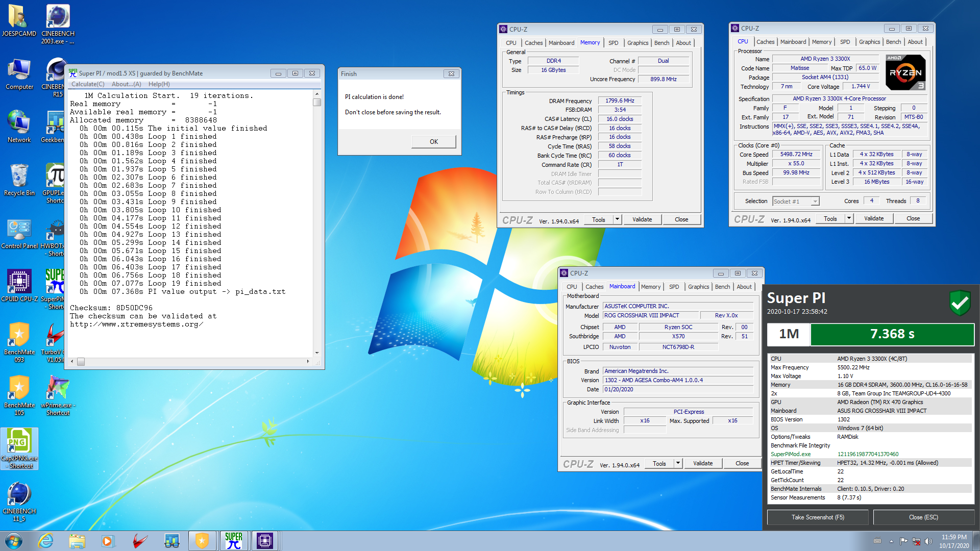Click Tools button in Mainboard CPU-Z window
This screenshot has width=980, height=551.
(x=659, y=463)
